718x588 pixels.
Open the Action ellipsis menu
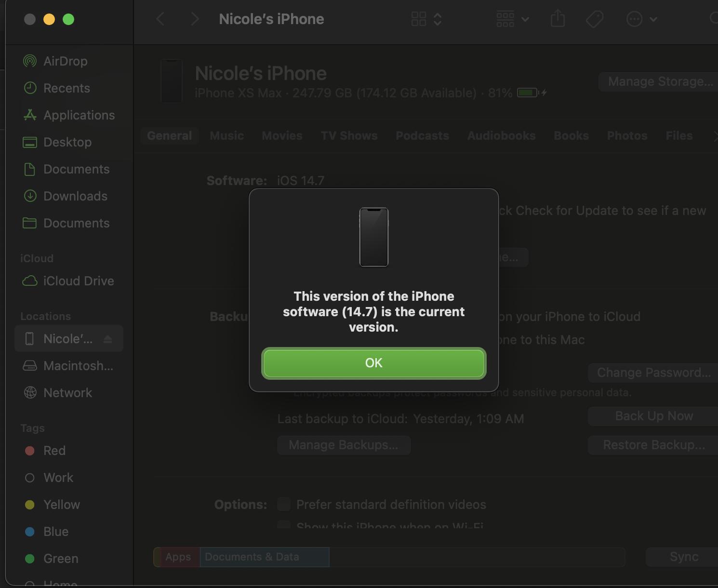pyautogui.click(x=641, y=19)
